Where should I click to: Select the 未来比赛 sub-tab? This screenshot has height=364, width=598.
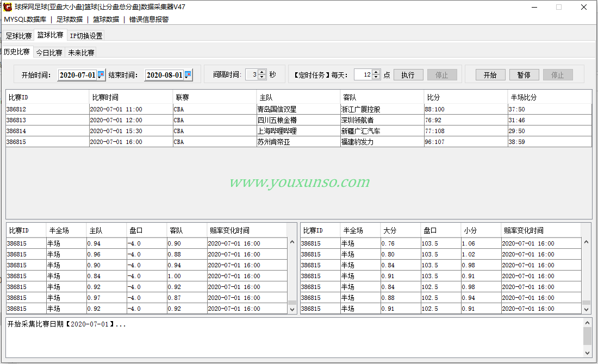81,53
